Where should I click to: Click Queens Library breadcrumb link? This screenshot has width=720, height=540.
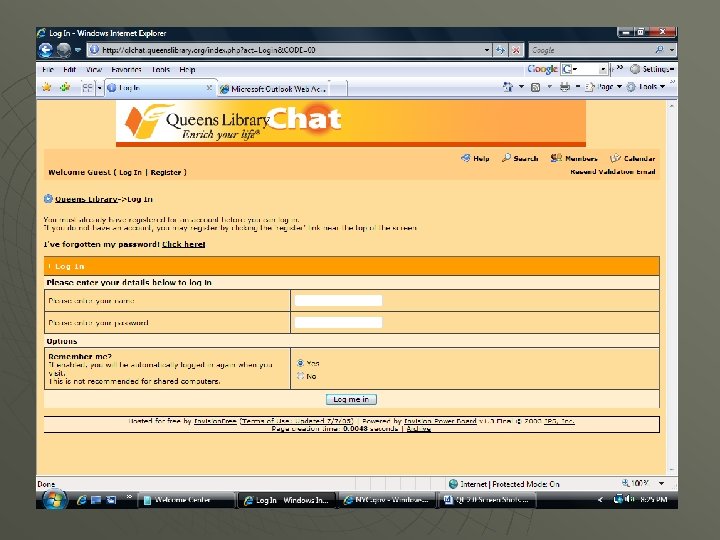pyautogui.click(x=86, y=199)
